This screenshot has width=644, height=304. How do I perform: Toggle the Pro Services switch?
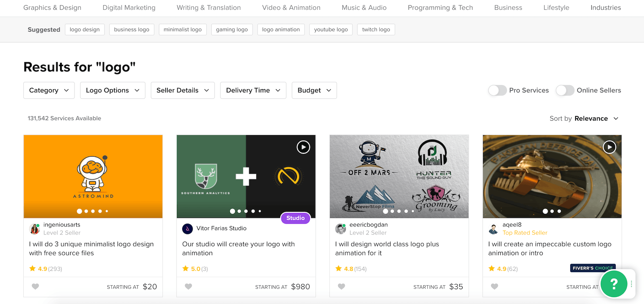[x=497, y=90]
